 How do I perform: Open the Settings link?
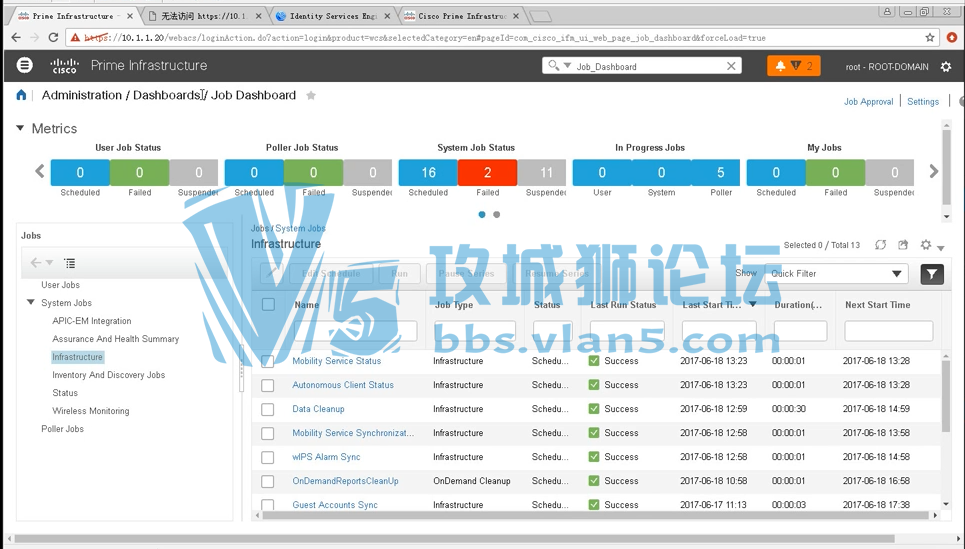923,102
